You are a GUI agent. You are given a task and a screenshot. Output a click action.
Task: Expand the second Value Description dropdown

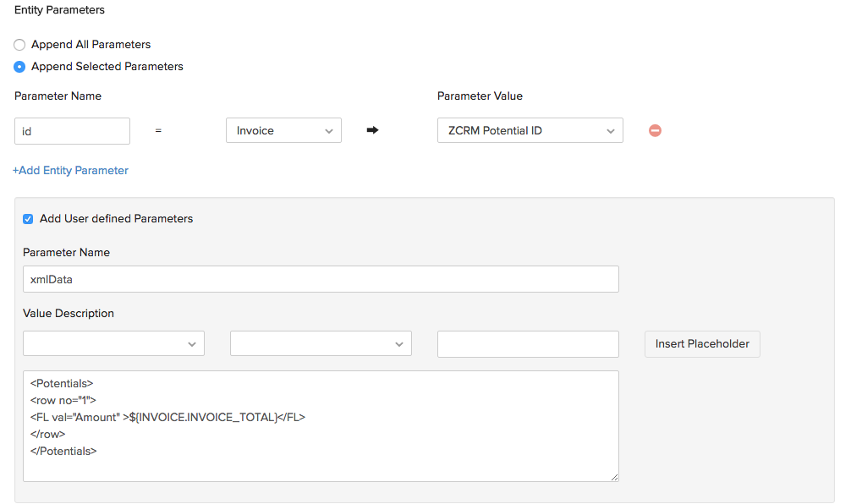click(321, 343)
